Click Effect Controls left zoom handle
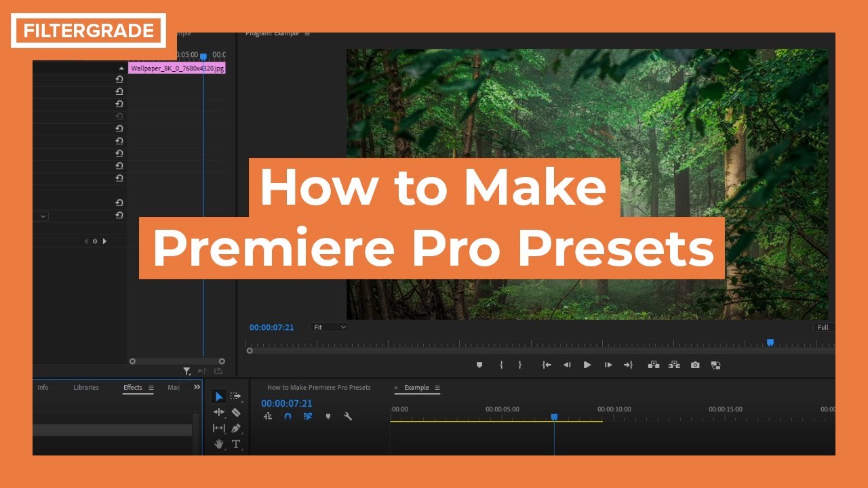This screenshot has height=488, width=868. click(x=132, y=361)
